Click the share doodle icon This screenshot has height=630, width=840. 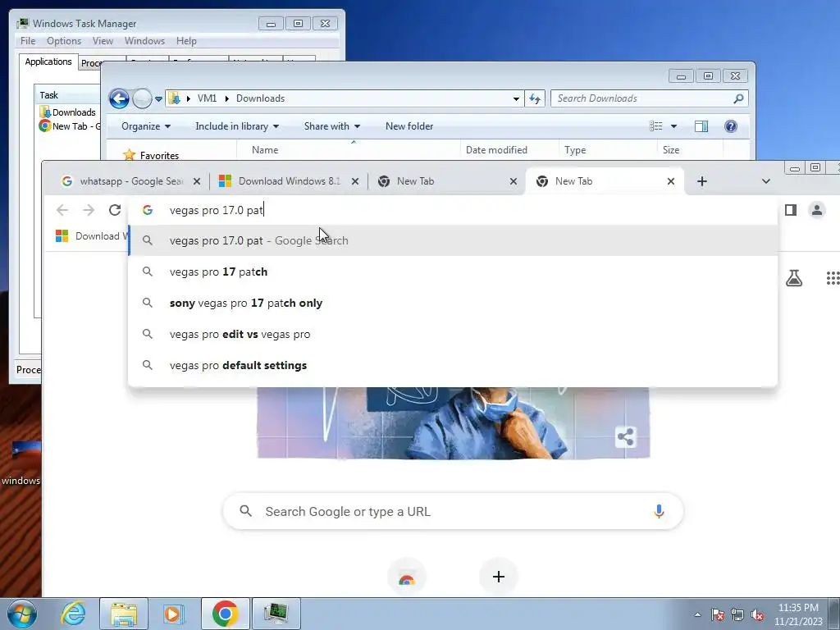click(x=626, y=436)
